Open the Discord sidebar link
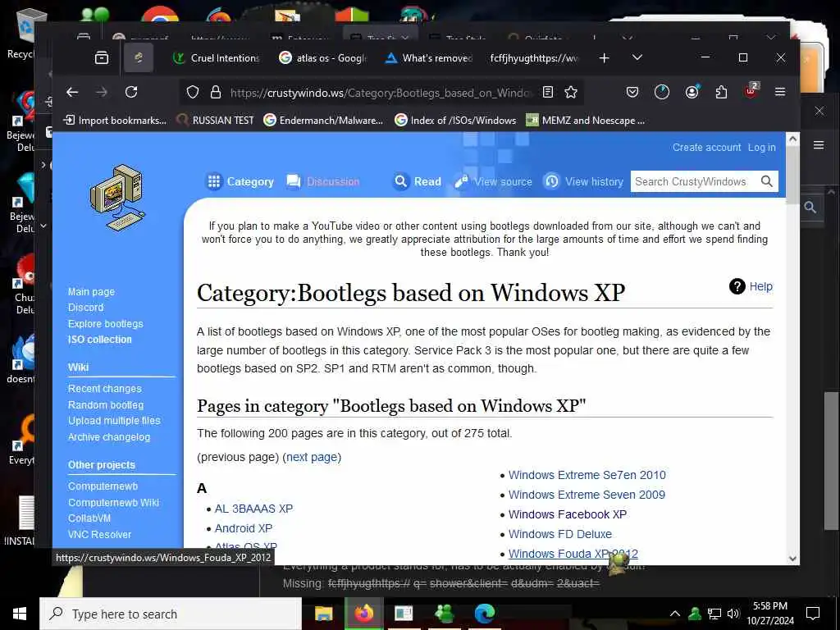Image resolution: width=840 pixels, height=630 pixels. pos(85,308)
